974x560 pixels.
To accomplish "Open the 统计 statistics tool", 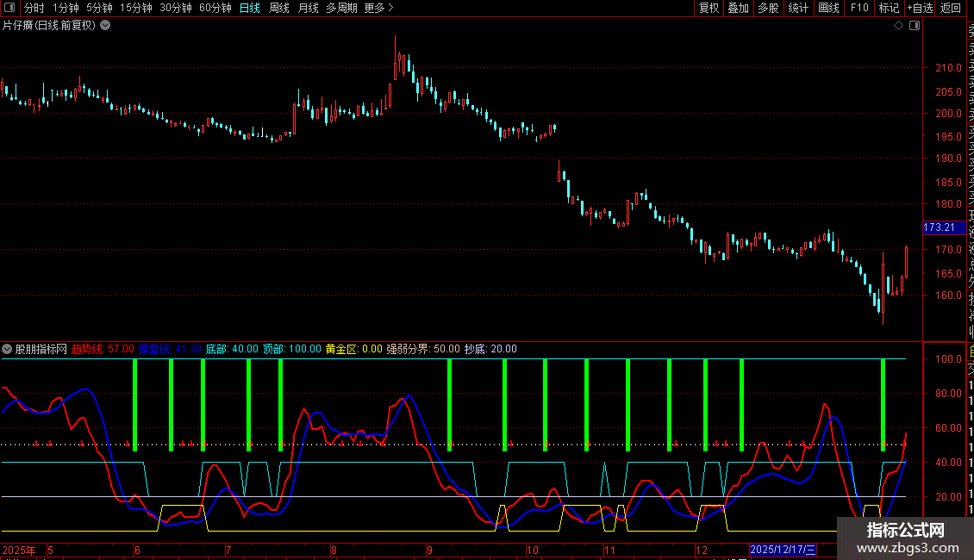I will pyautogui.click(x=799, y=8).
